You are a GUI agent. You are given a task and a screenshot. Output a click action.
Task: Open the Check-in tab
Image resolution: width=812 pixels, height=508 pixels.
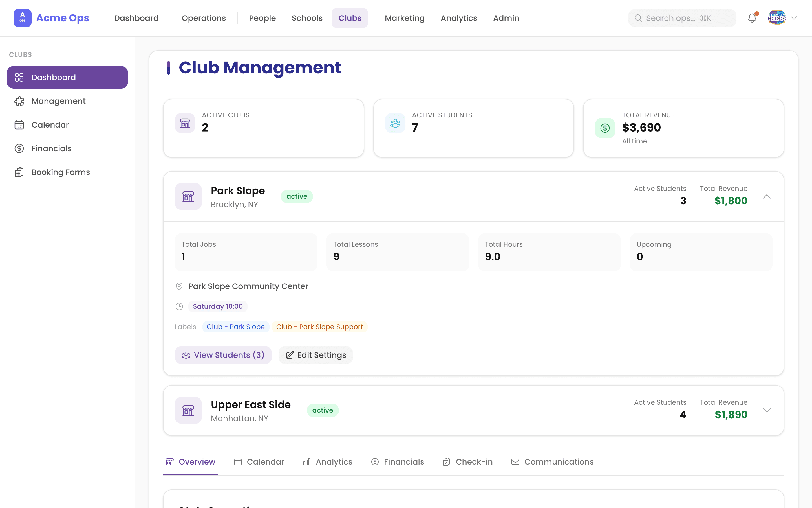(x=468, y=462)
